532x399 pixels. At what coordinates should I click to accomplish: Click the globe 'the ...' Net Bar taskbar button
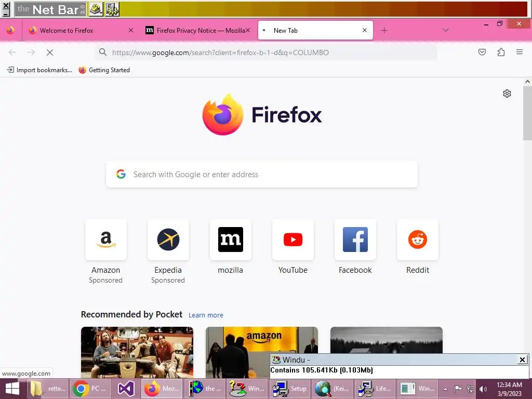click(205, 389)
